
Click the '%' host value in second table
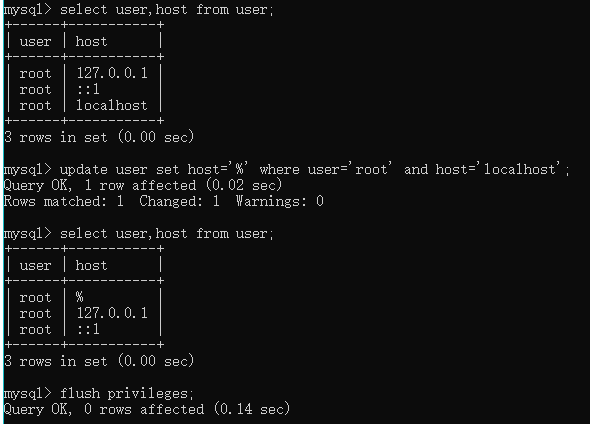[79, 297]
